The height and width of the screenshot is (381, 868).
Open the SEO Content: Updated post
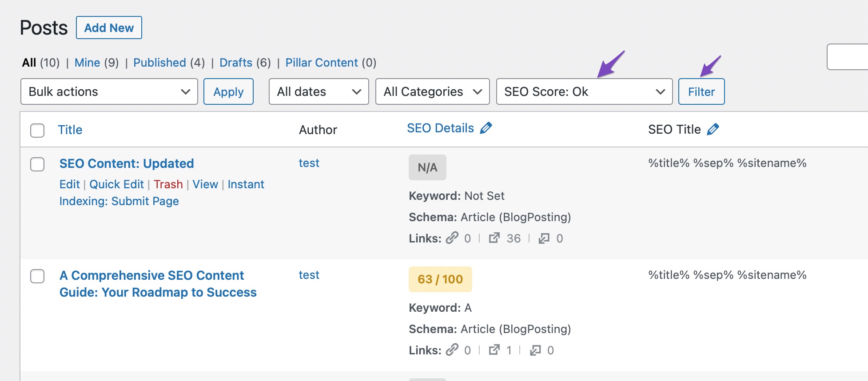click(x=127, y=163)
